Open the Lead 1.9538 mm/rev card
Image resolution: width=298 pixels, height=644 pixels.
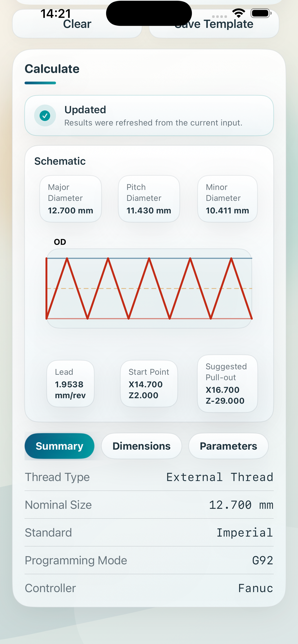tap(71, 384)
